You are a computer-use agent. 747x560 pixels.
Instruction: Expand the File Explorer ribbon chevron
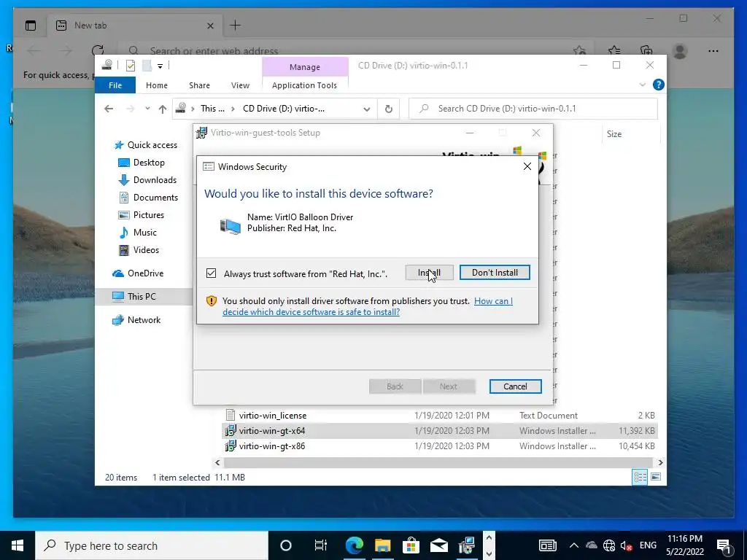click(x=642, y=85)
